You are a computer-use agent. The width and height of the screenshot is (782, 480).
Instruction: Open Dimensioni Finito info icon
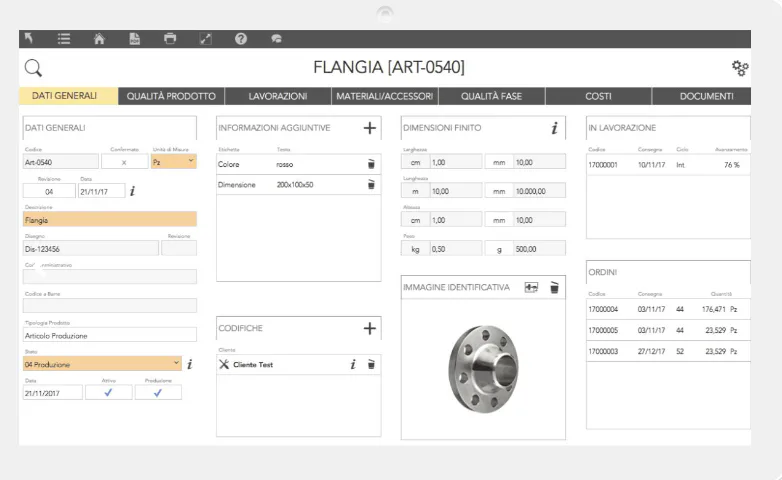tap(555, 128)
